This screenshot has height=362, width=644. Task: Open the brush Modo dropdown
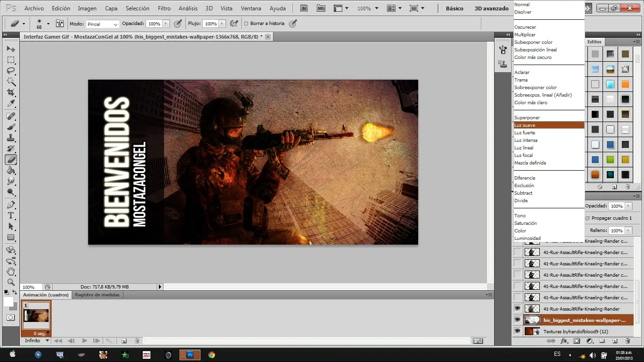103,24
